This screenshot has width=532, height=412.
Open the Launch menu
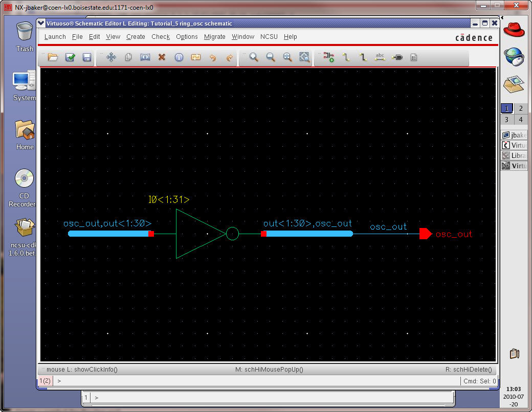tap(55, 37)
